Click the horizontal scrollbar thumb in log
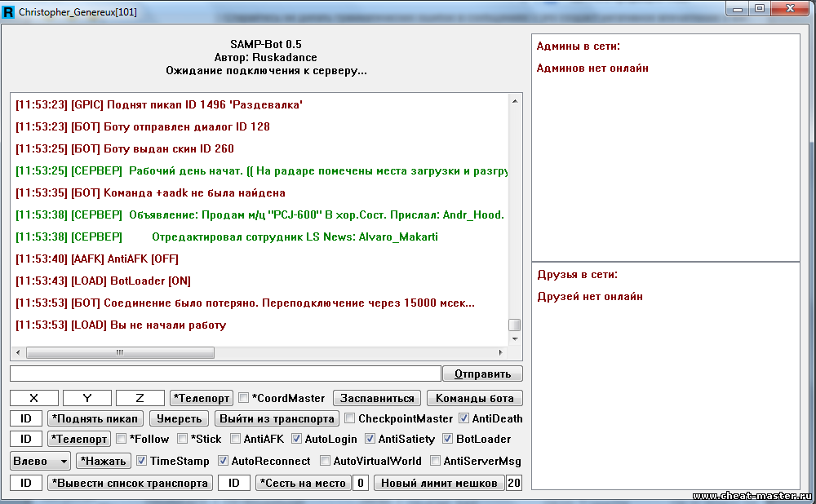 (120, 352)
